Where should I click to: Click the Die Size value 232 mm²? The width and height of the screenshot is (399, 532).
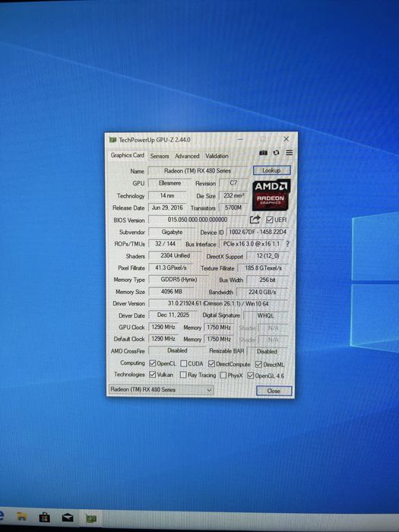click(233, 196)
